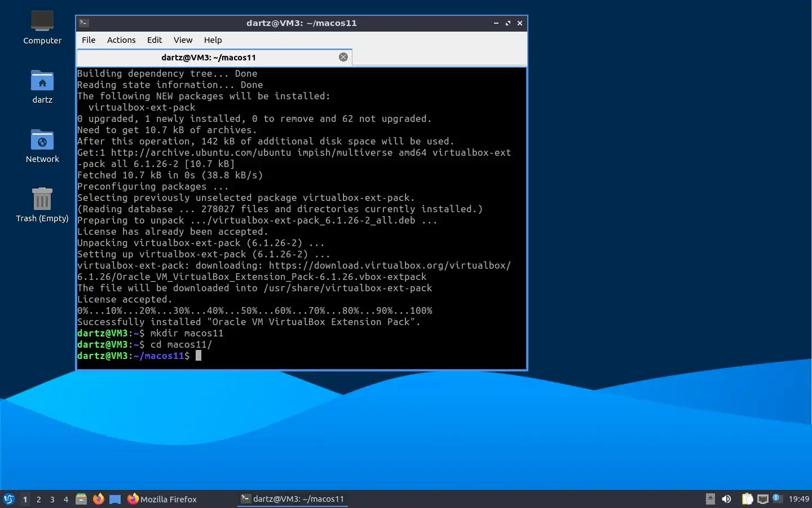Switch to workspace 4
Screen dimensions: 812x508
coord(66,499)
